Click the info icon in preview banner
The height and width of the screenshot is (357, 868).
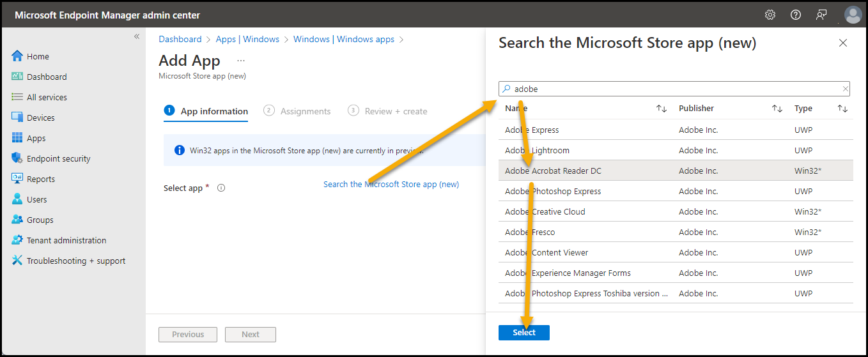180,151
